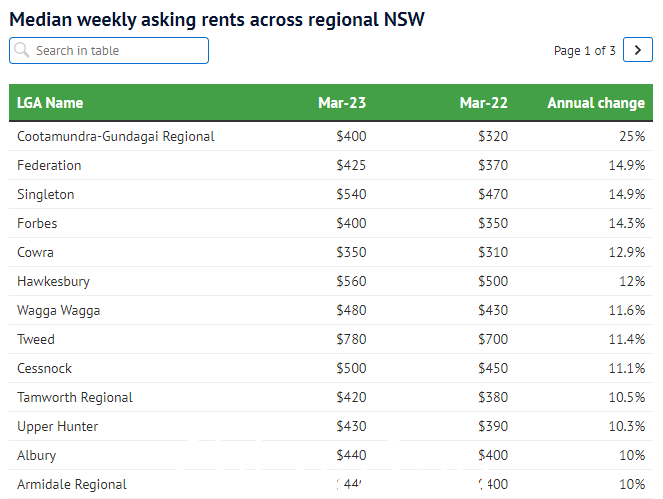Click the next page arrow button
663x499 pixels.
[637, 50]
